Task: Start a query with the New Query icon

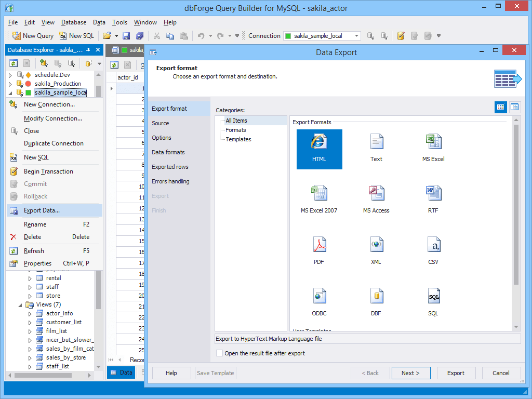Action: click(x=16, y=35)
